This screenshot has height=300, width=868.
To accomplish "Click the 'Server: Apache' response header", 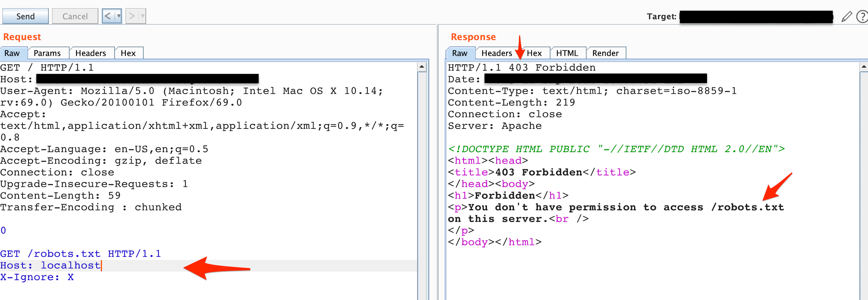I will tap(495, 126).
